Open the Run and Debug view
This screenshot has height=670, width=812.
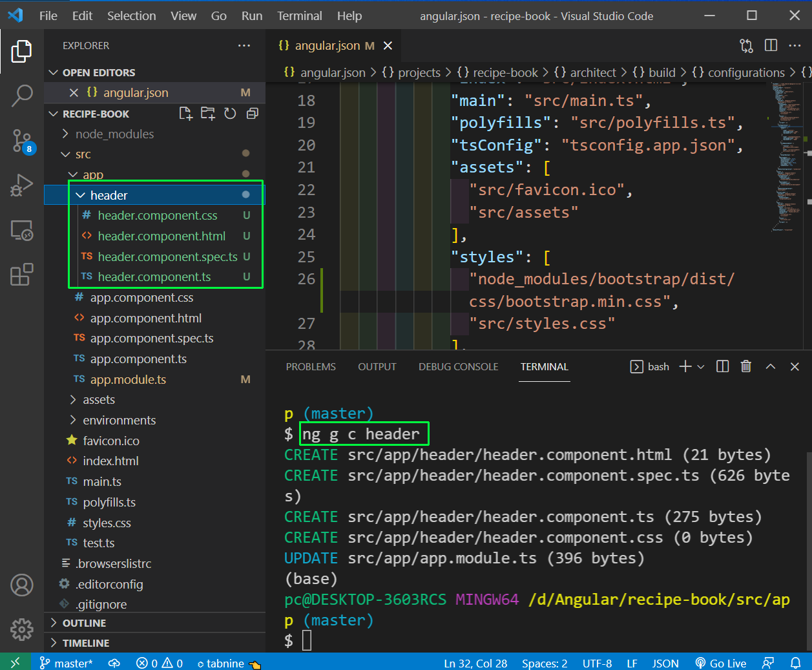[x=21, y=185]
